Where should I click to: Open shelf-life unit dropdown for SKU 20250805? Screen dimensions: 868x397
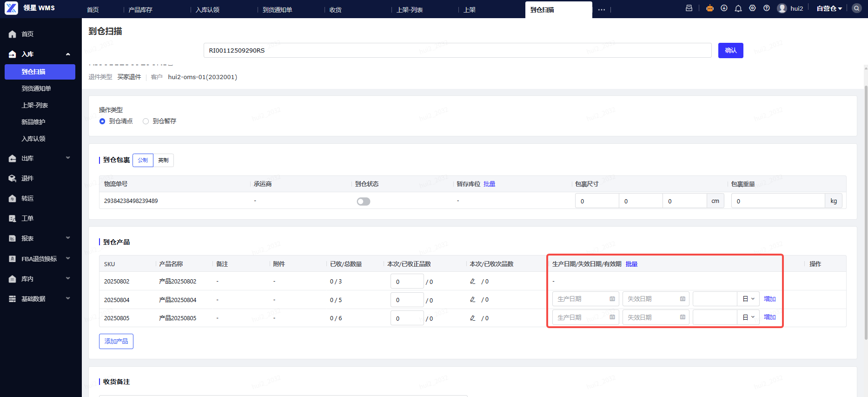tap(749, 317)
